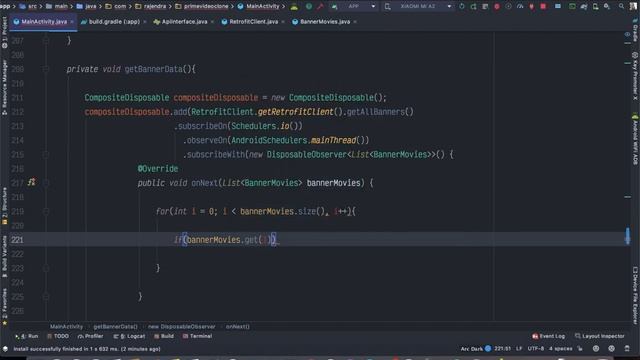Screen dimensions: 640x360
Task: Click the Profile app gauge icon
Action: tap(520, 6)
